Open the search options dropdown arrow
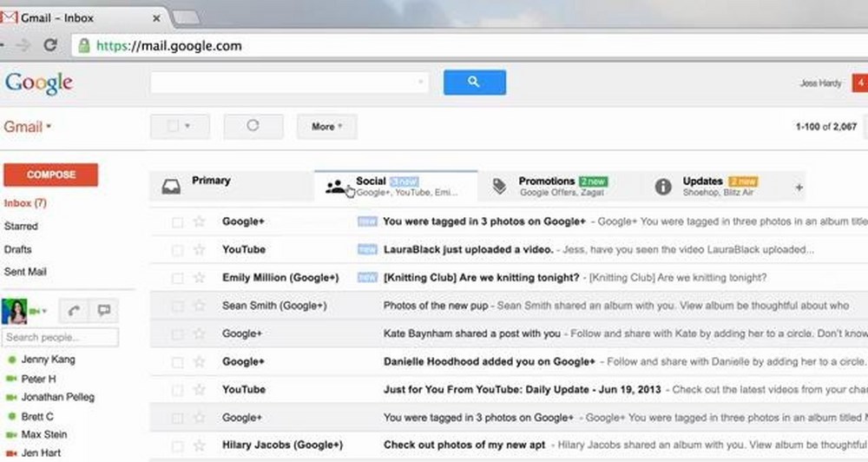 420,82
